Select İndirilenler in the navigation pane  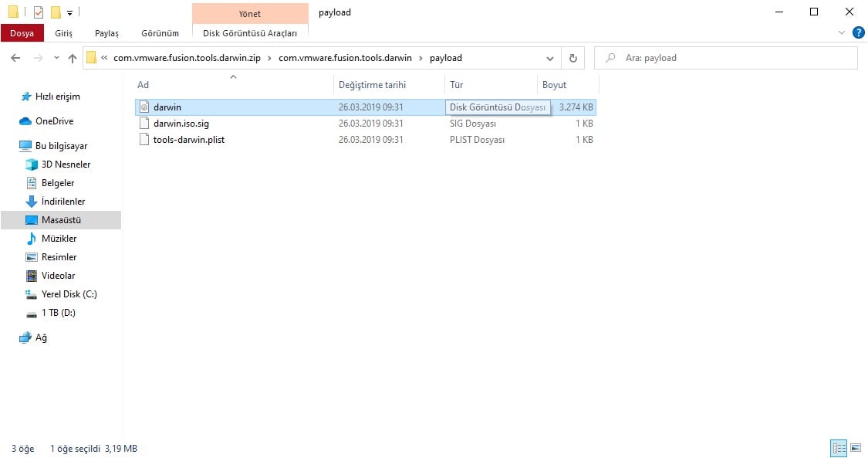point(63,202)
